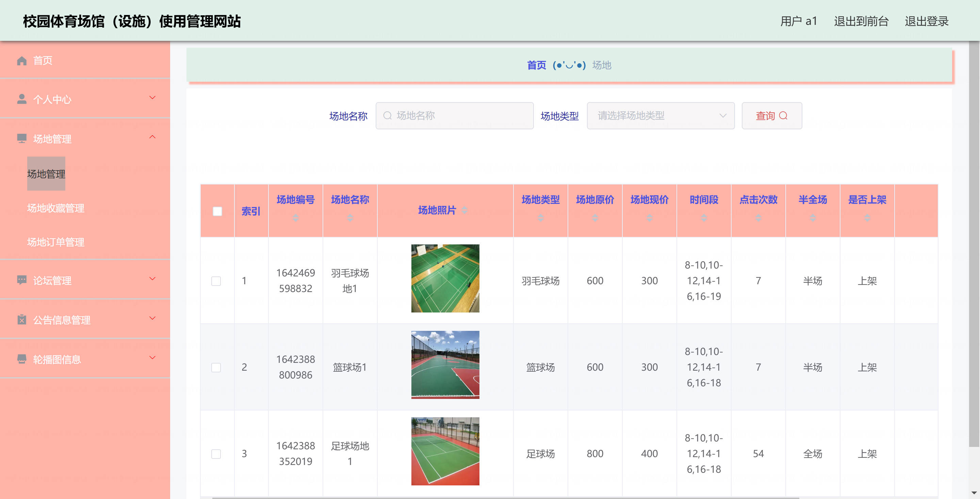
Task: Click the 用户 a1 label in the header
Action: (x=799, y=21)
